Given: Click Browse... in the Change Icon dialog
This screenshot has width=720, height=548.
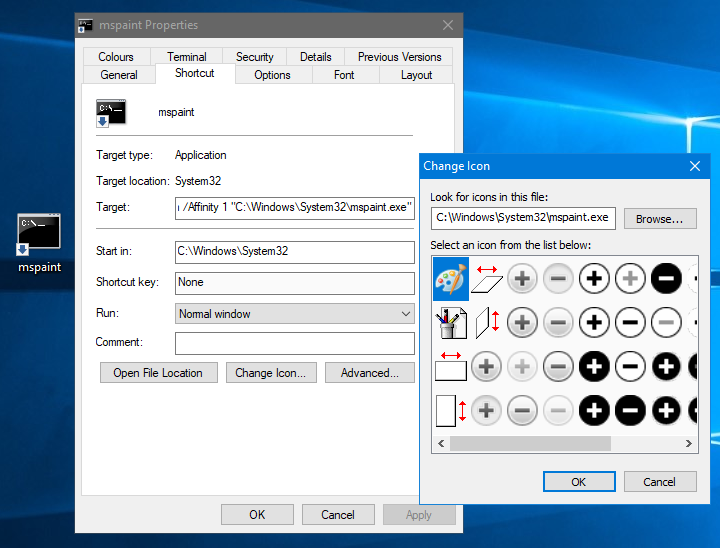Looking at the screenshot, I should [660, 219].
